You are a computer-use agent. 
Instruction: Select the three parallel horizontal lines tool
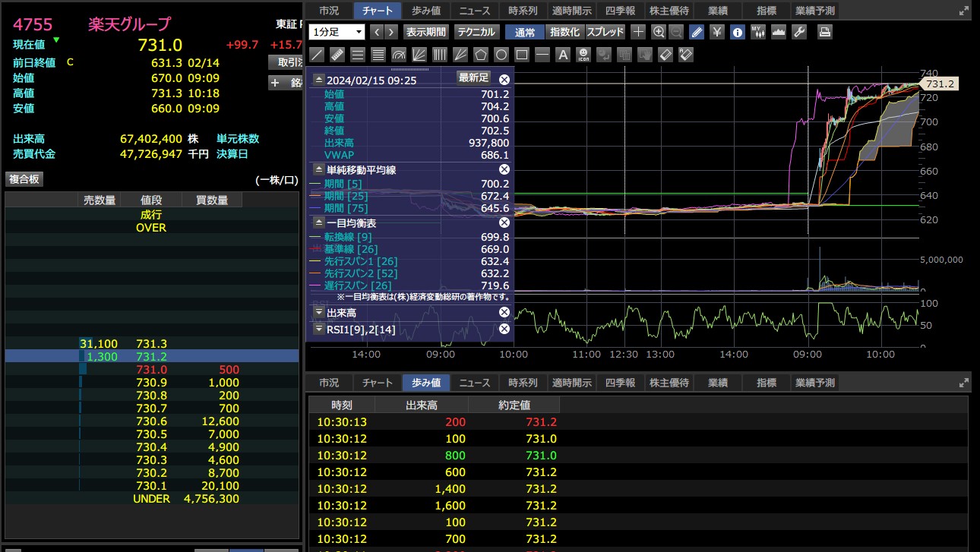click(x=358, y=55)
